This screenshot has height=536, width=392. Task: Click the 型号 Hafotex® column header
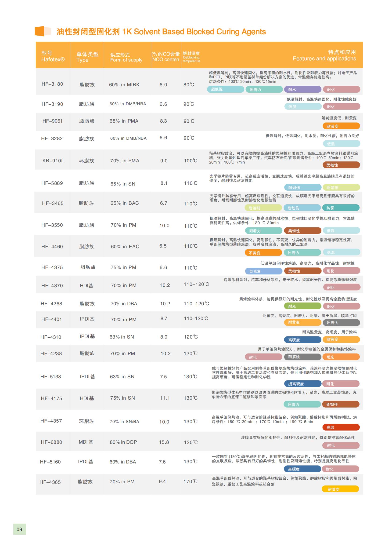click(x=53, y=56)
